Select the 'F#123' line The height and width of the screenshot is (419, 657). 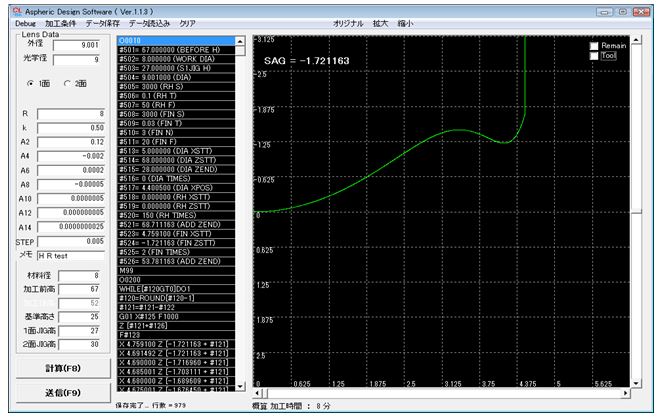pyautogui.click(x=176, y=335)
